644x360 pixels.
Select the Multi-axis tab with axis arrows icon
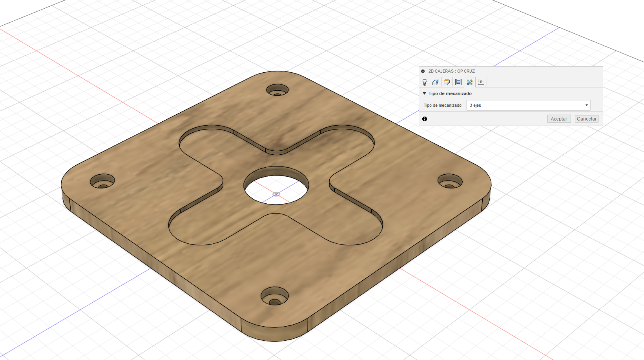coord(470,82)
